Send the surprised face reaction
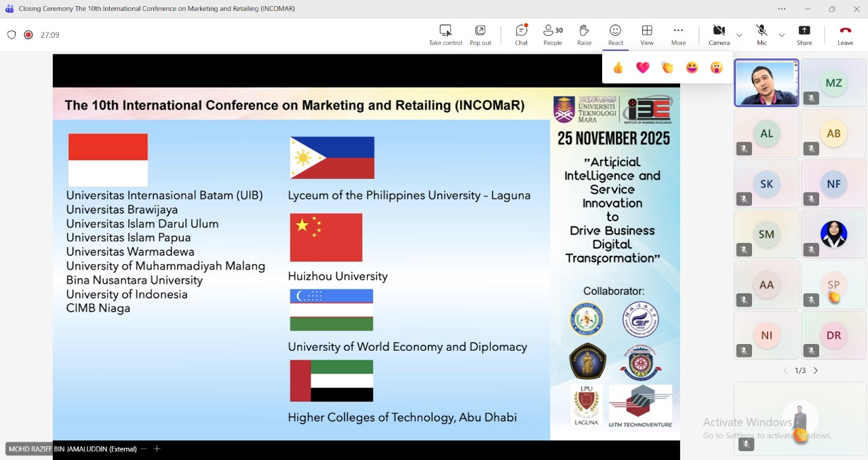This screenshot has width=868, height=460. [717, 68]
